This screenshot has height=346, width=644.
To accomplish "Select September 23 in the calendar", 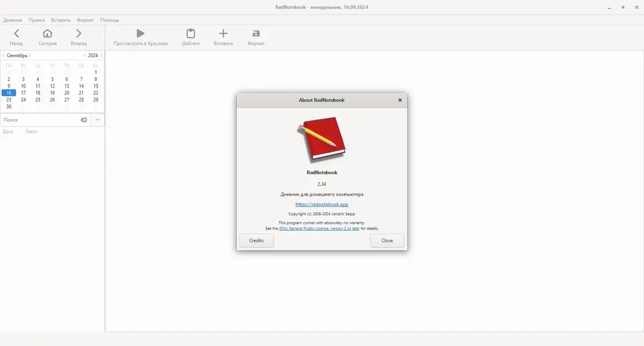I will click(x=8, y=100).
